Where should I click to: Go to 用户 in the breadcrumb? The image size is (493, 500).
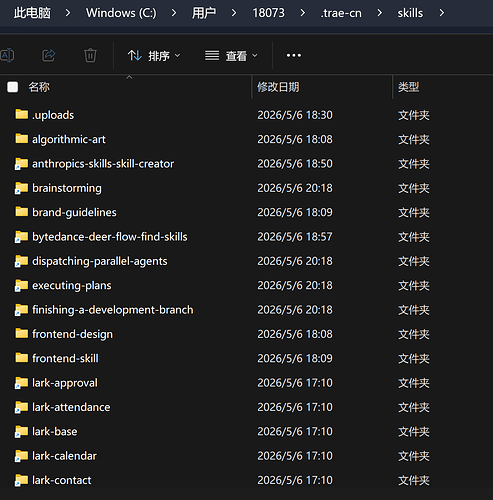click(x=204, y=13)
